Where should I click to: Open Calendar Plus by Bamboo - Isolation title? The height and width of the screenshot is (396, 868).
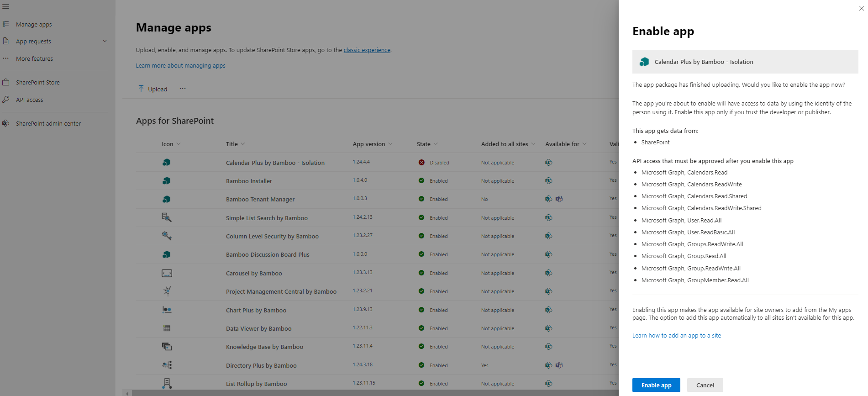pyautogui.click(x=275, y=163)
